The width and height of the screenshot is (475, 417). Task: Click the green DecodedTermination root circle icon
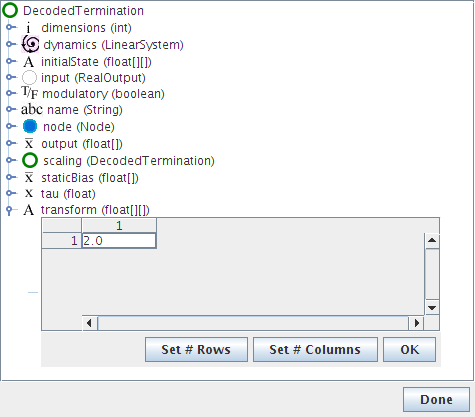point(10,10)
